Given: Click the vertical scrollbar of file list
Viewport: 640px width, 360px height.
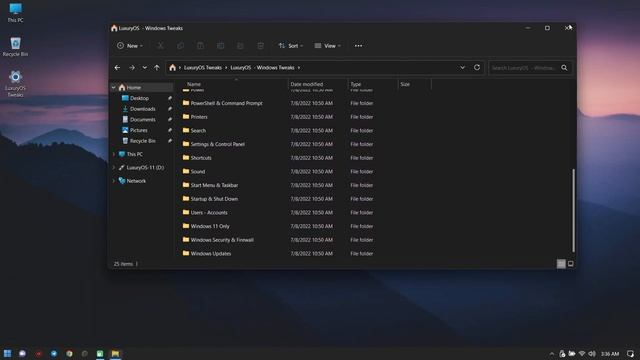Looking at the screenshot, I should click(573, 210).
